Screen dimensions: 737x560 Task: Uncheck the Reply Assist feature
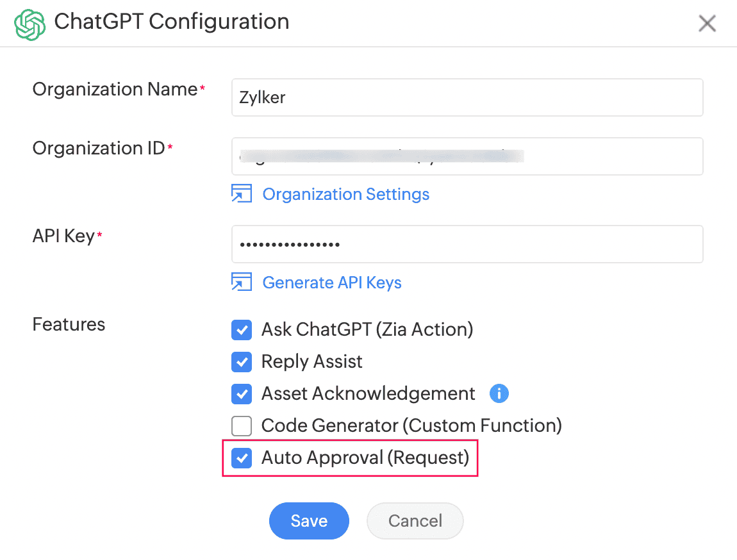[242, 362]
